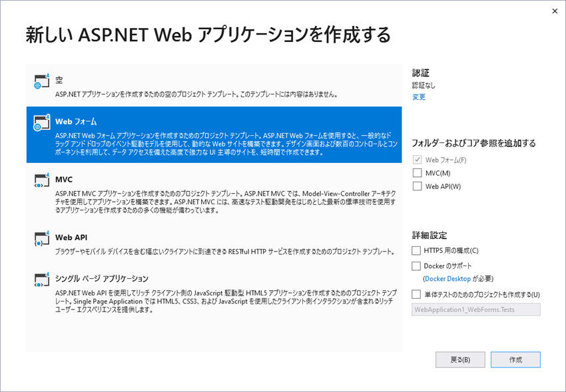Enable the MVC(M) checkbox
The height and width of the screenshot is (392, 566).
[x=418, y=173]
